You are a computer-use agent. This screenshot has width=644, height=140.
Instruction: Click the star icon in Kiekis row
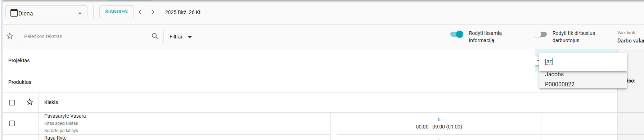pos(30,102)
